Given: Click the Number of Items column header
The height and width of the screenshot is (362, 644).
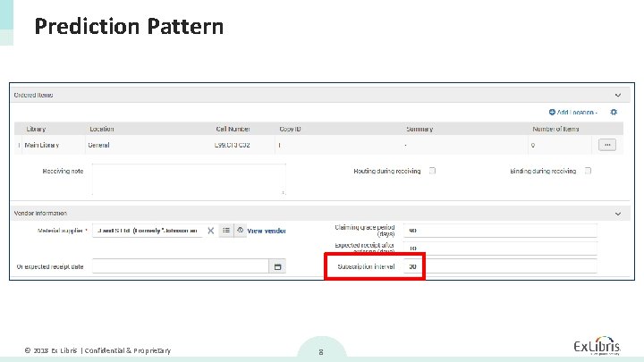Looking at the screenshot, I should click(x=555, y=129).
